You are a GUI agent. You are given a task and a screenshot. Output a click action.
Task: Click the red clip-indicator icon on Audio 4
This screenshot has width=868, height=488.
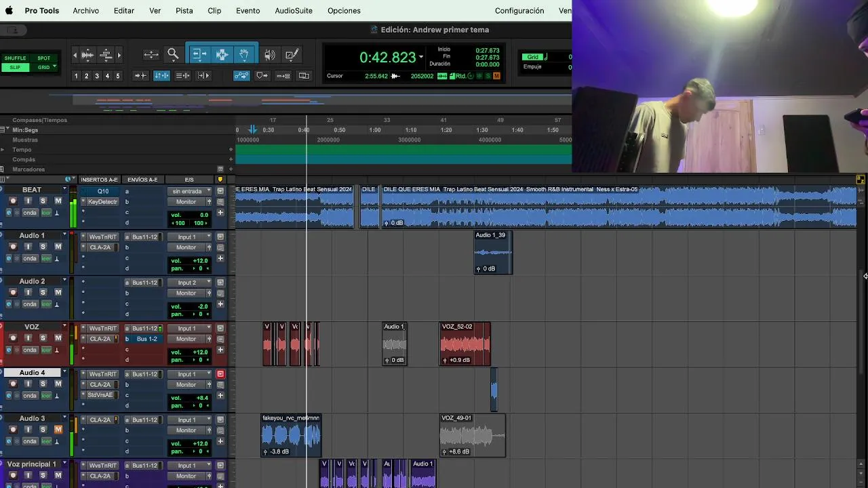point(220,374)
